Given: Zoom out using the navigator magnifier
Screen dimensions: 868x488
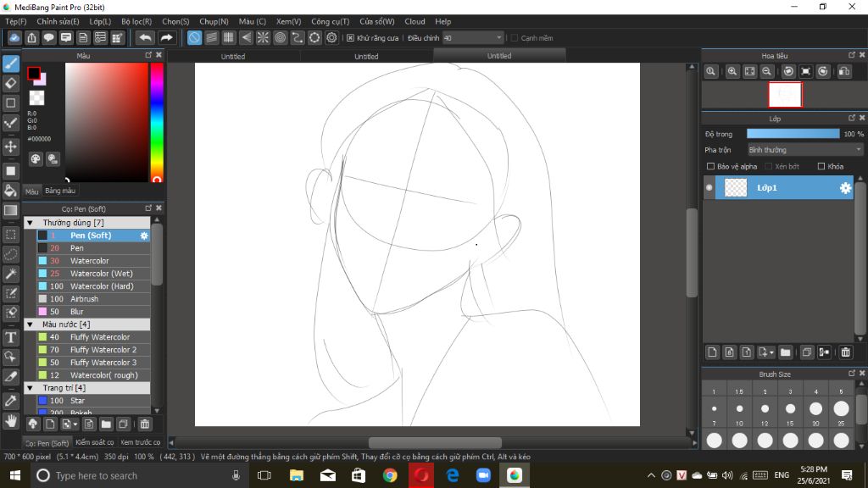Looking at the screenshot, I should pos(766,71).
